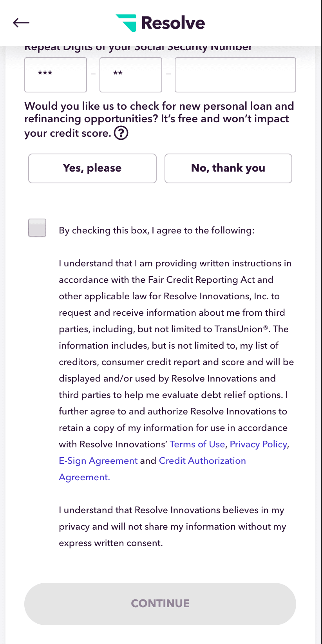Check the agreement consent checkbox
The height and width of the screenshot is (644, 322).
click(37, 228)
